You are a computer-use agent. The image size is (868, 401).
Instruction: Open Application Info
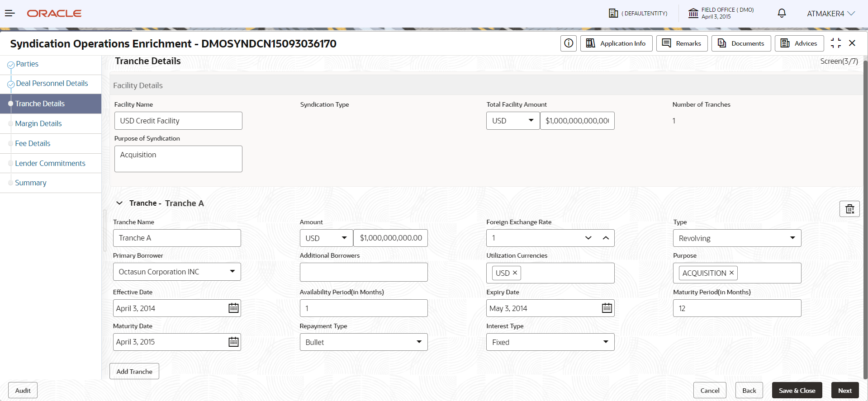(x=616, y=43)
